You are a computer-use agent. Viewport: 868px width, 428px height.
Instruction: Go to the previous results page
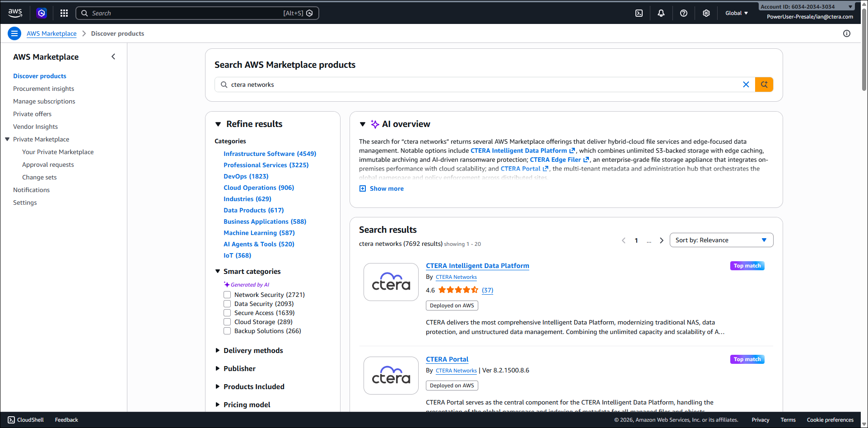tap(624, 240)
